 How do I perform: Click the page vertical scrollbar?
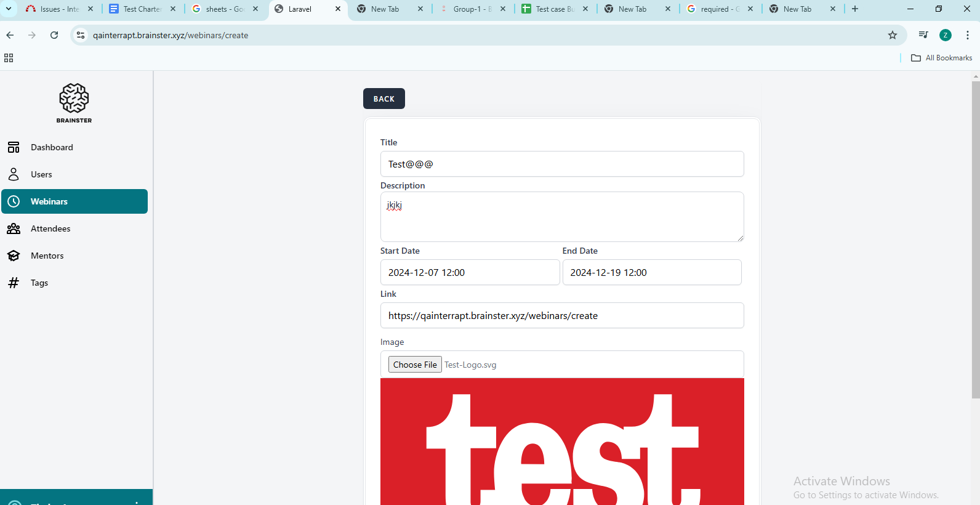click(x=975, y=246)
